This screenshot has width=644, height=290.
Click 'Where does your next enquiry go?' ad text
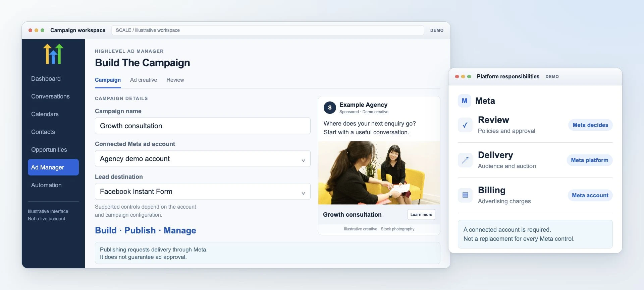point(370,124)
